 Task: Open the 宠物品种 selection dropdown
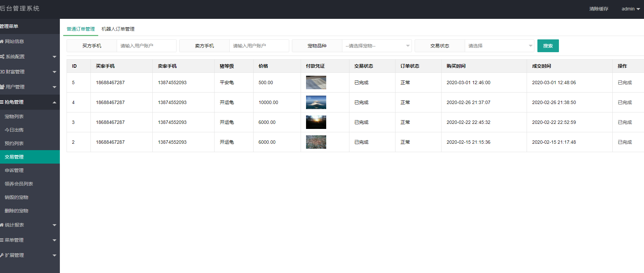(377, 46)
